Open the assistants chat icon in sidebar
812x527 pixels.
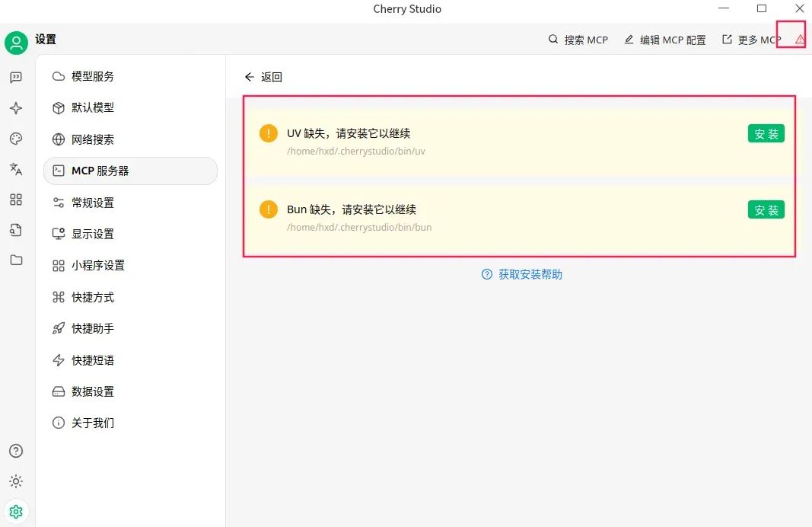[x=16, y=78]
